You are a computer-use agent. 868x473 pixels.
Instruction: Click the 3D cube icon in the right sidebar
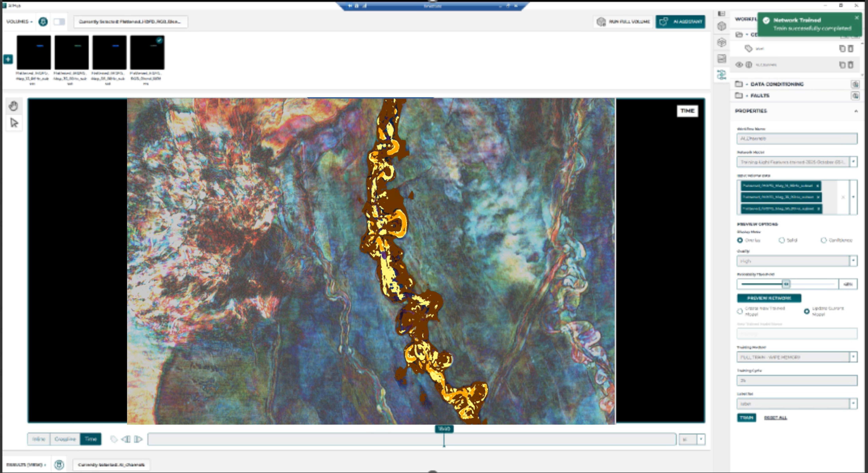[722, 26]
